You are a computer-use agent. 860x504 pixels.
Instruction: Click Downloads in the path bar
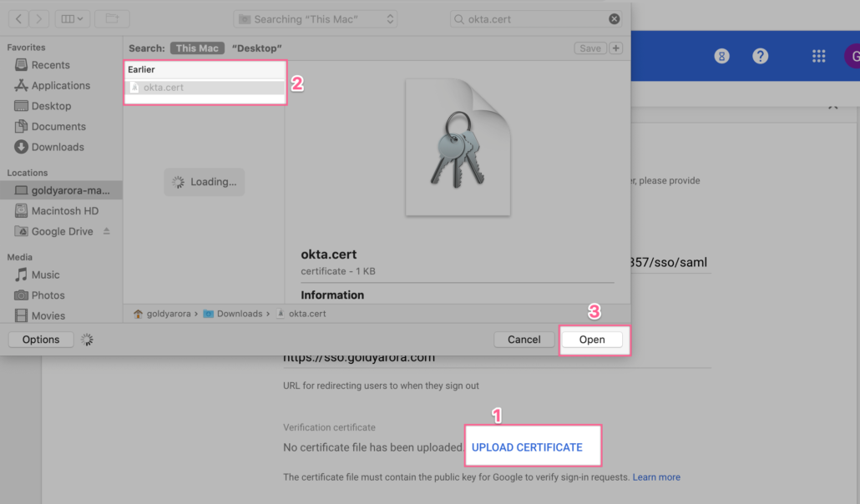coord(240,314)
